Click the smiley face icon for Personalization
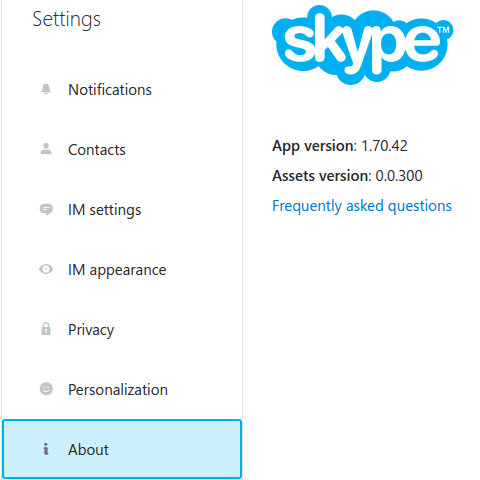The width and height of the screenshot is (480, 480). click(x=46, y=389)
